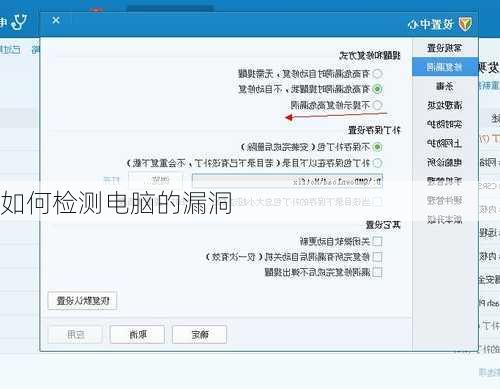Tick 修复完所有漏洞后自动关机 checkbox
Image resolution: width=500 pixels, height=389 pixels.
(x=377, y=257)
